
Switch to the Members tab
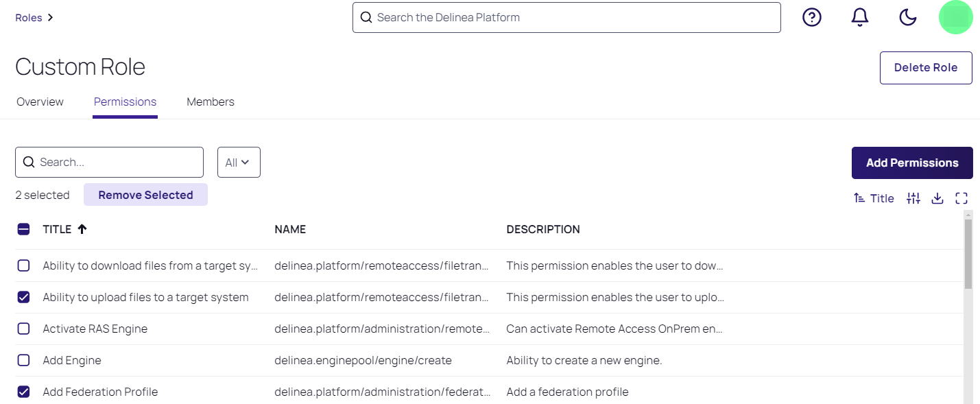[210, 102]
